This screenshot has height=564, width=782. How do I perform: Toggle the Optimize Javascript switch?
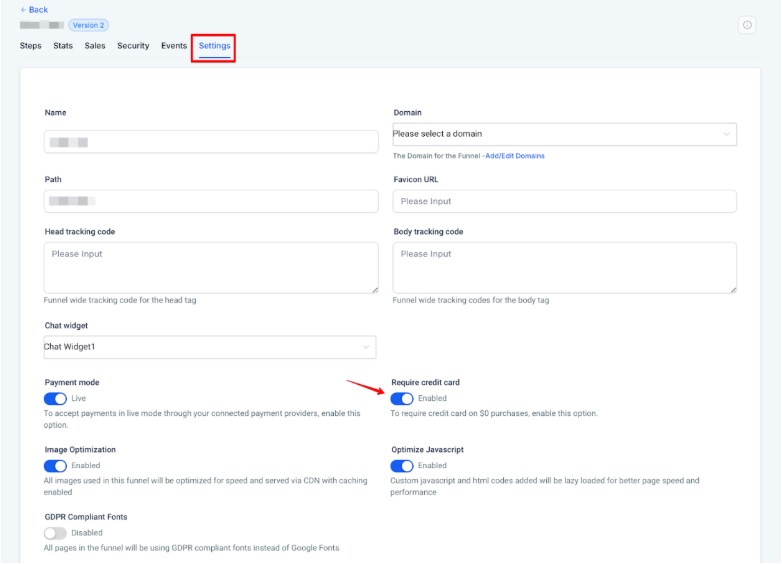coord(402,466)
